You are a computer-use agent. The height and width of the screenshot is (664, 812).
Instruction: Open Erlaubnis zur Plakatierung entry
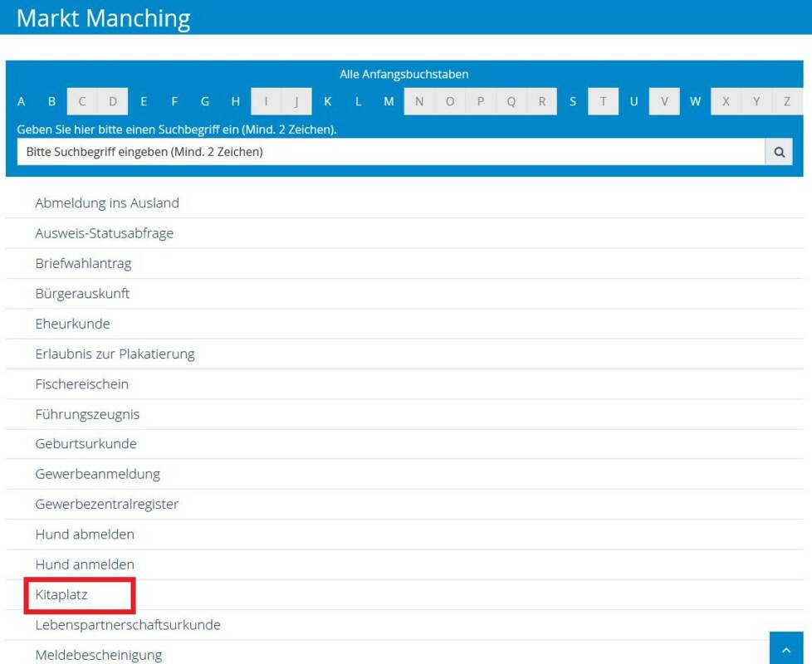coord(115,354)
